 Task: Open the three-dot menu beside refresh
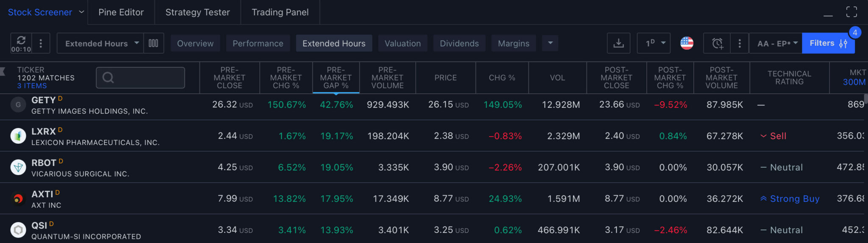pos(41,43)
